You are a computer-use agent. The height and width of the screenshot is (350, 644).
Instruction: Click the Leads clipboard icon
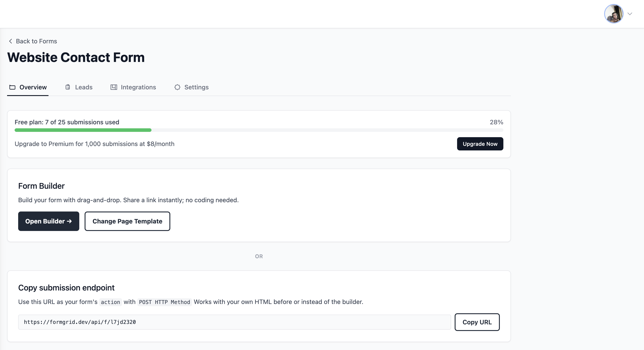[x=68, y=87]
